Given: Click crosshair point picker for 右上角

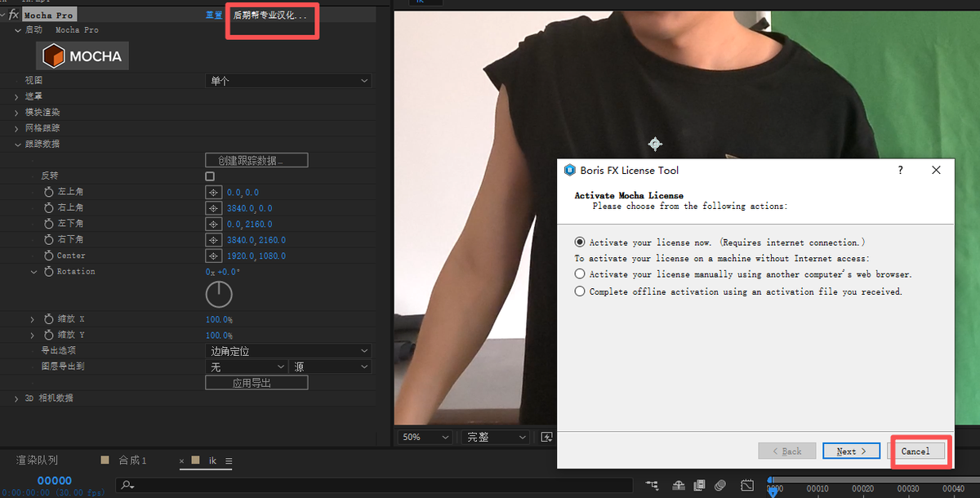Looking at the screenshot, I should click(x=213, y=208).
